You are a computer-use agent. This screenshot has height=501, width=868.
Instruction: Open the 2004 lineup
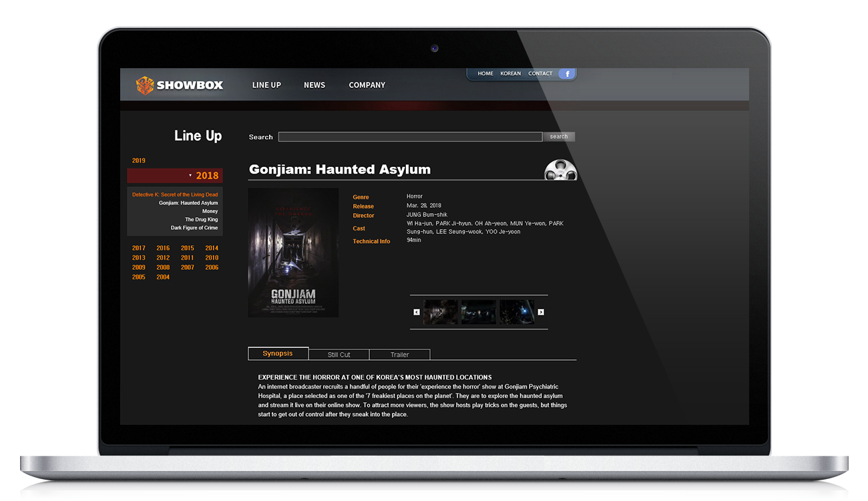click(x=163, y=277)
